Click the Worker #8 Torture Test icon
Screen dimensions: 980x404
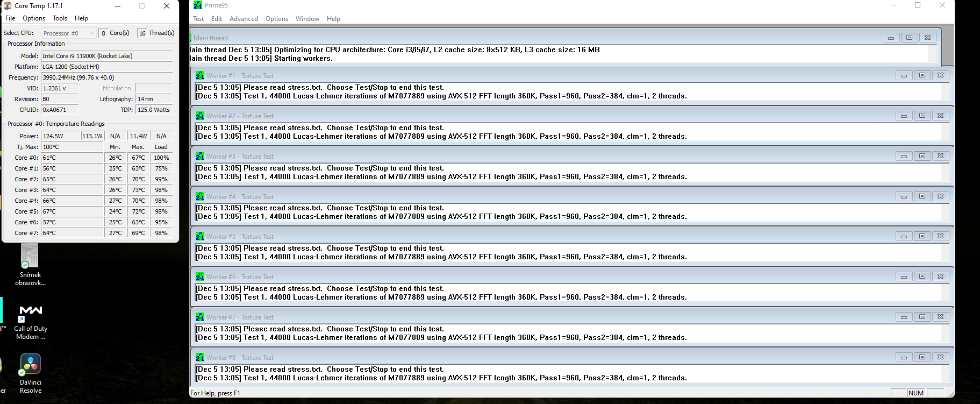pyautogui.click(x=200, y=358)
